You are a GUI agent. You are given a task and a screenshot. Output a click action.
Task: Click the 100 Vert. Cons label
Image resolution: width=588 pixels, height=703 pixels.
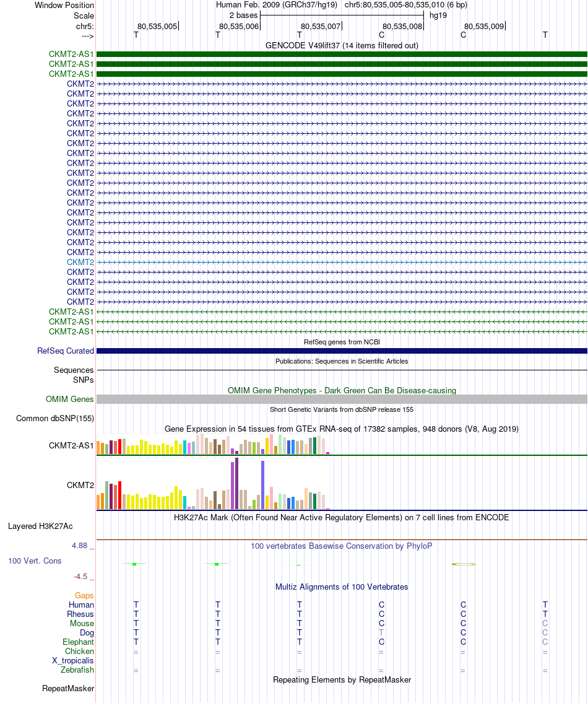(x=35, y=561)
